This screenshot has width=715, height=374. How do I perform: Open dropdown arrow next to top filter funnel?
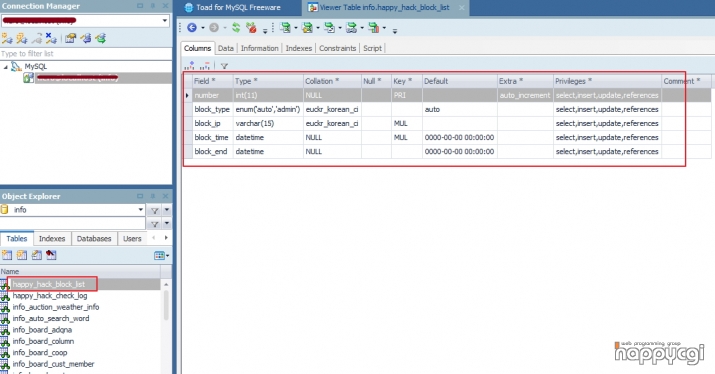167,210
